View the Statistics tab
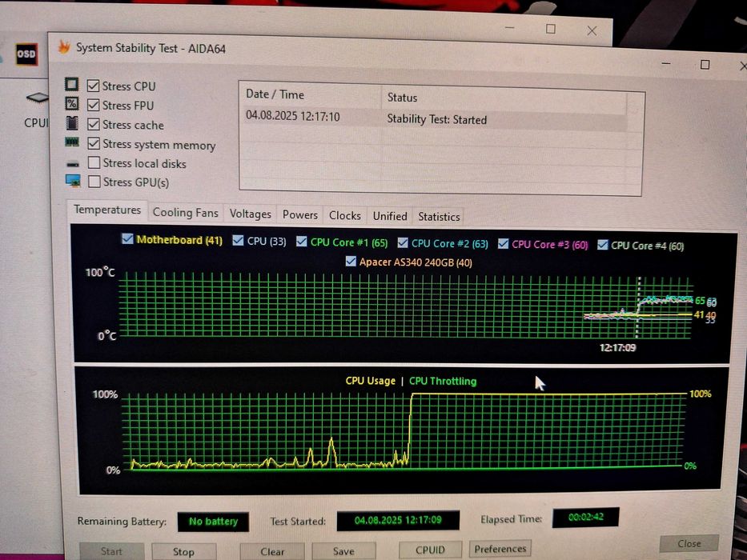The width and height of the screenshot is (747, 560). [x=439, y=217]
